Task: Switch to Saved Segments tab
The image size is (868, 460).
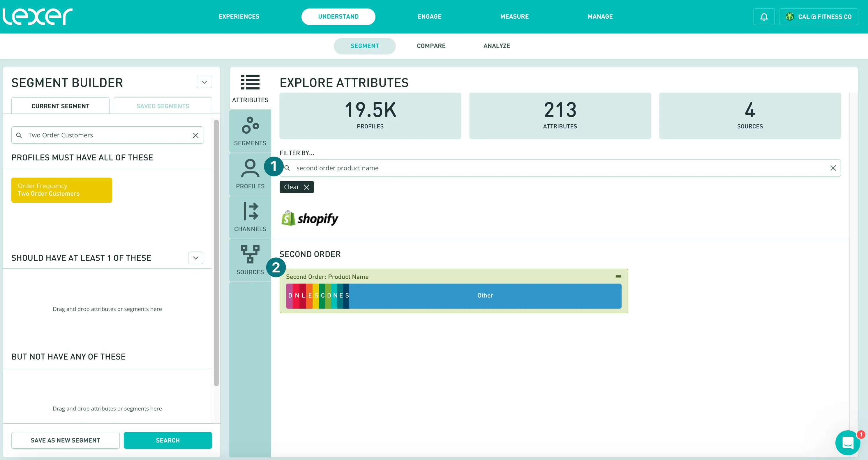Action: (x=163, y=106)
